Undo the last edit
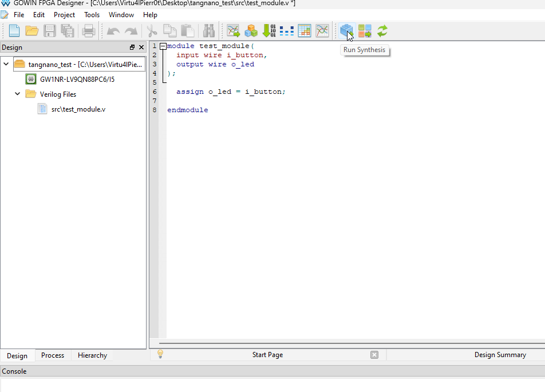Screen dimensions: 545x392 tap(113, 31)
